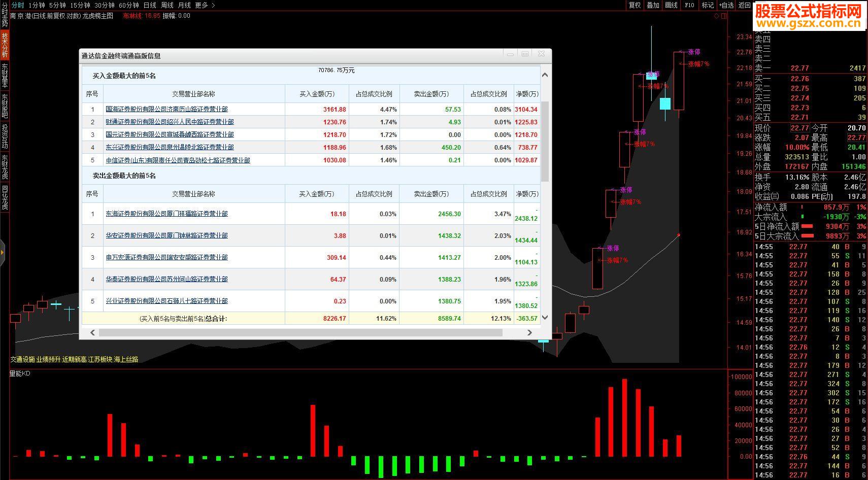
Task: Click the diamond icon above the price axis
Action: 717,16
